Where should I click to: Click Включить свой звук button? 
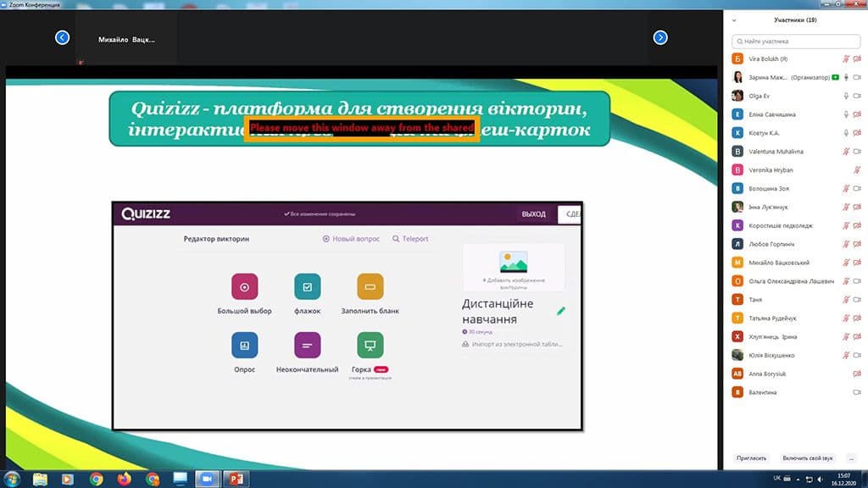coord(807,458)
